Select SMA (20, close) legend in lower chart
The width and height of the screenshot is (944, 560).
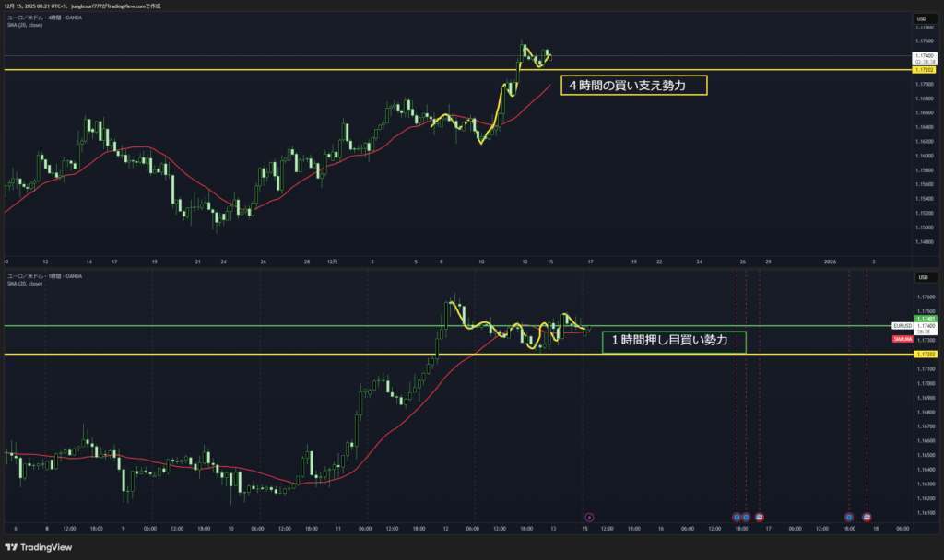pyautogui.click(x=24, y=284)
